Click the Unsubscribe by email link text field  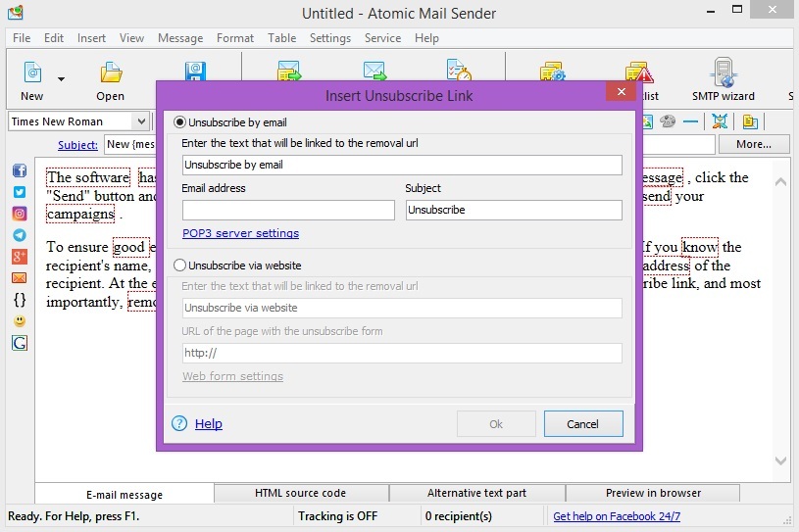tap(402, 165)
